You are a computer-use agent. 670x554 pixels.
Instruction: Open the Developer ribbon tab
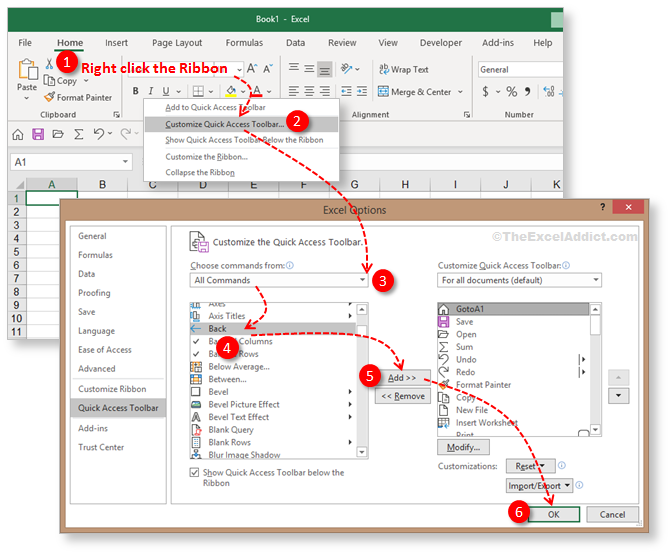(441, 43)
